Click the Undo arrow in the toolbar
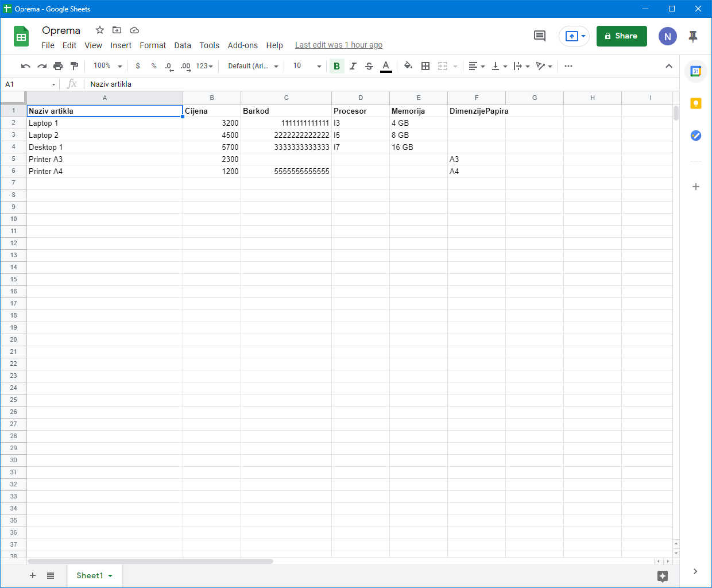The width and height of the screenshot is (712, 588). (x=25, y=66)
